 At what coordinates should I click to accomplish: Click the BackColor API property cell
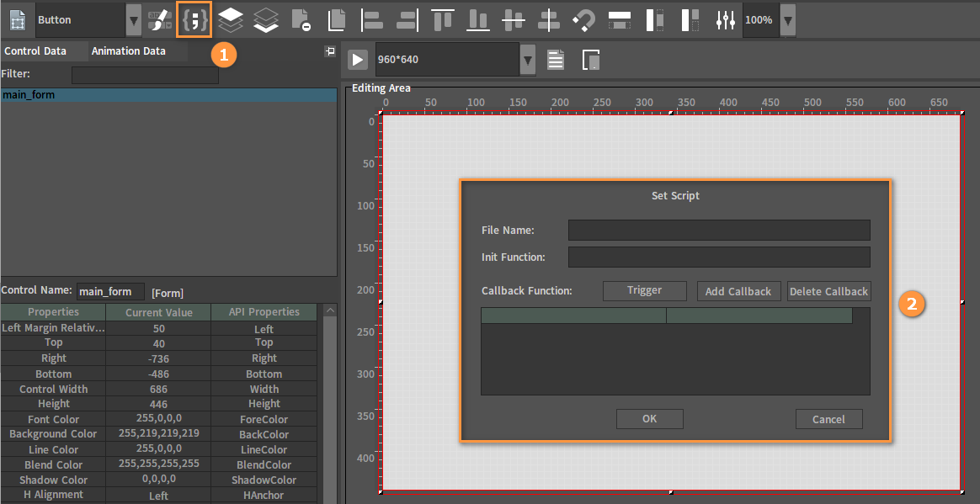pyautogui.click(x=264, y=435)
